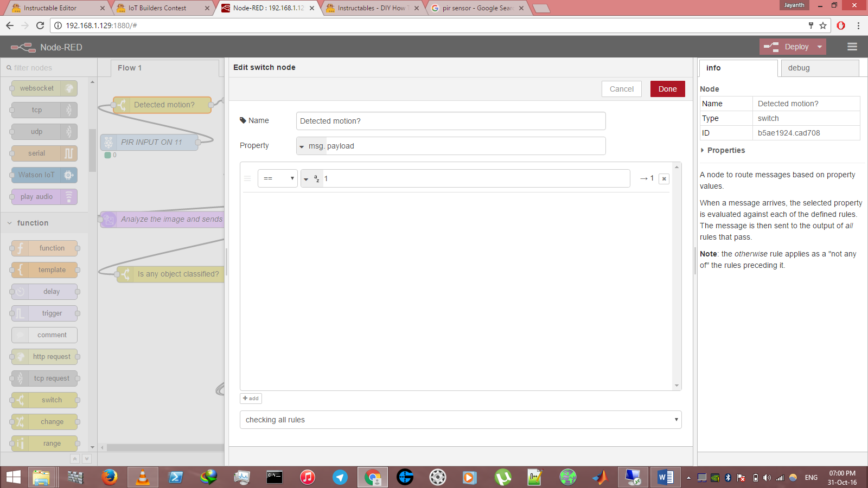Image resolution: width=868 pixels, height=488 pixels.
Task: Select the Watson IoT node from the palette
Action: point(43,175)
